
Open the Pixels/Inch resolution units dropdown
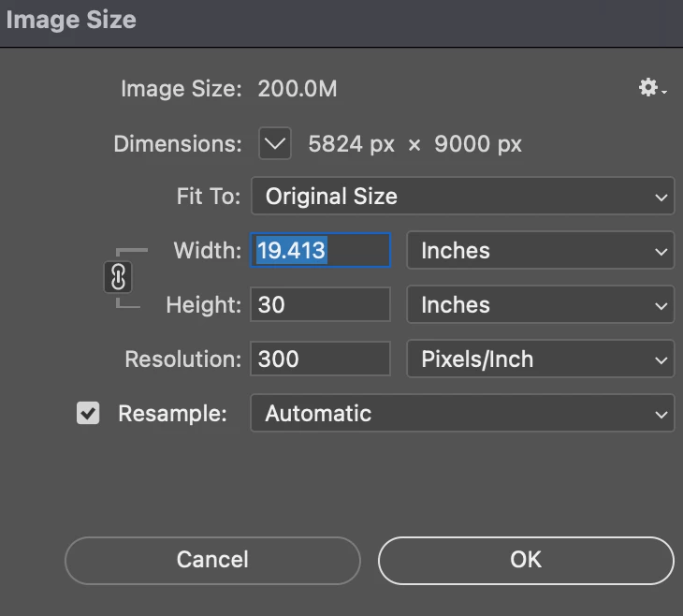[x=541, y=359]
